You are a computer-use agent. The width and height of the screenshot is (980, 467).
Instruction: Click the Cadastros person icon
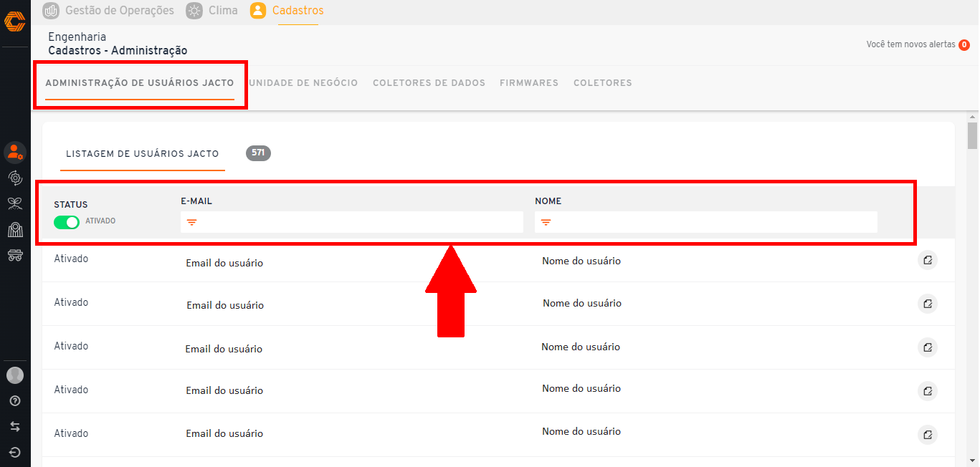pos(258,11)
